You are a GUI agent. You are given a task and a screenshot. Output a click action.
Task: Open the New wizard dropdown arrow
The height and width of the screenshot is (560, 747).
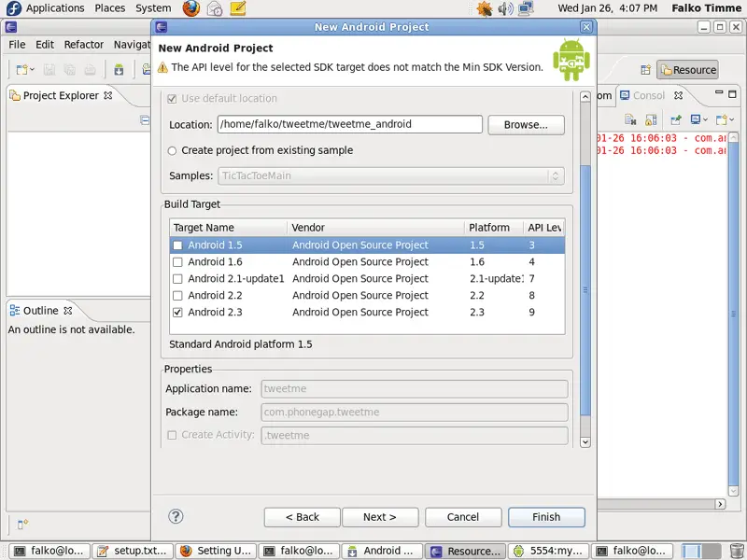tap(32, 70)
